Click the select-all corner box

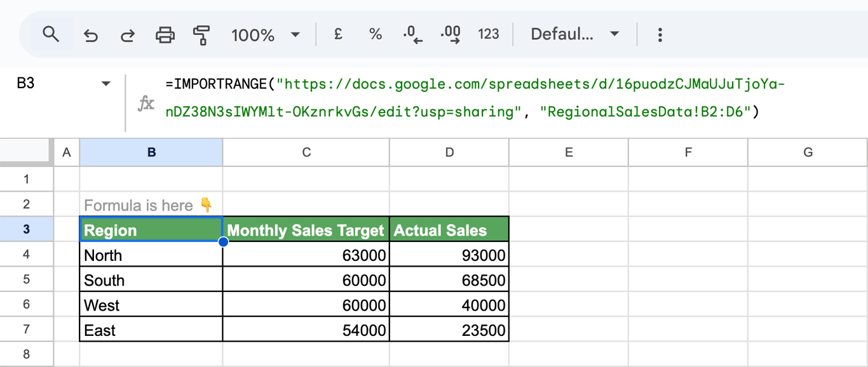(x=27, y=152)
